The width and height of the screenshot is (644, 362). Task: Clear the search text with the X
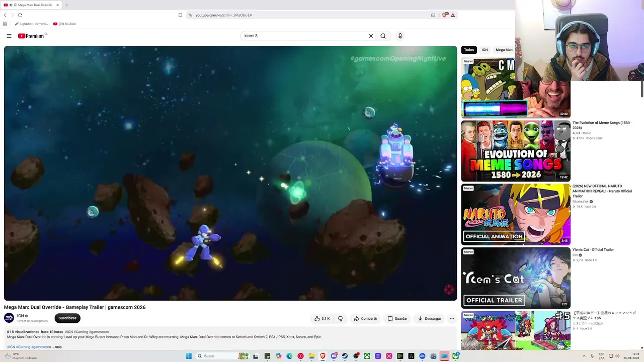point(371,36)
